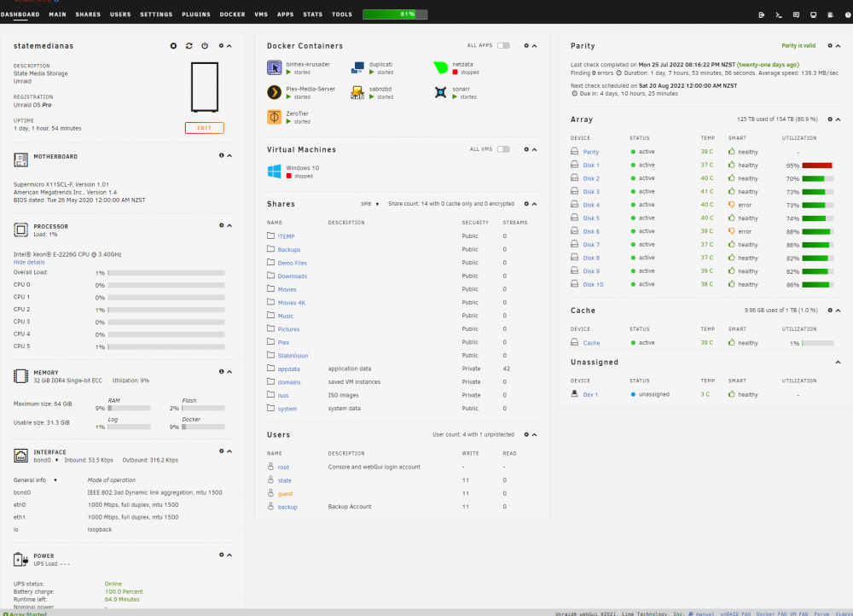
Task: Click the binhex-krusader container icon
Action: [274, 68]
